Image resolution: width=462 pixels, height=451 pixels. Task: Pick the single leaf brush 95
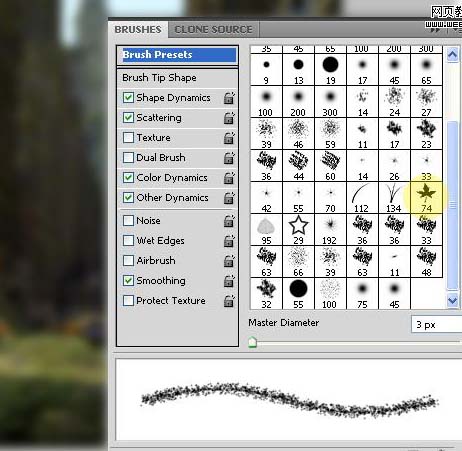tap(266, 230)
